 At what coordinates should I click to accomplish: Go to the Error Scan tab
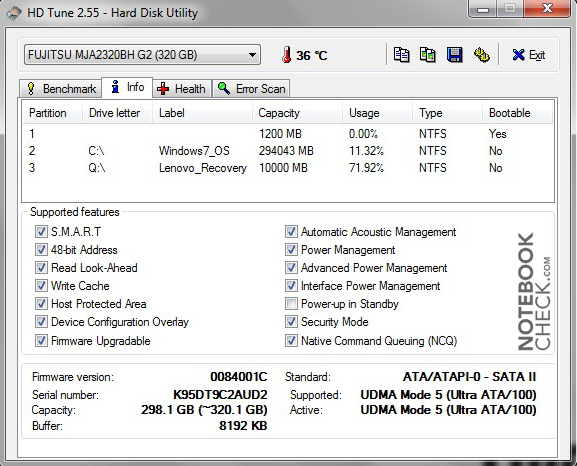pyautogui.click(x=251, y=89)
